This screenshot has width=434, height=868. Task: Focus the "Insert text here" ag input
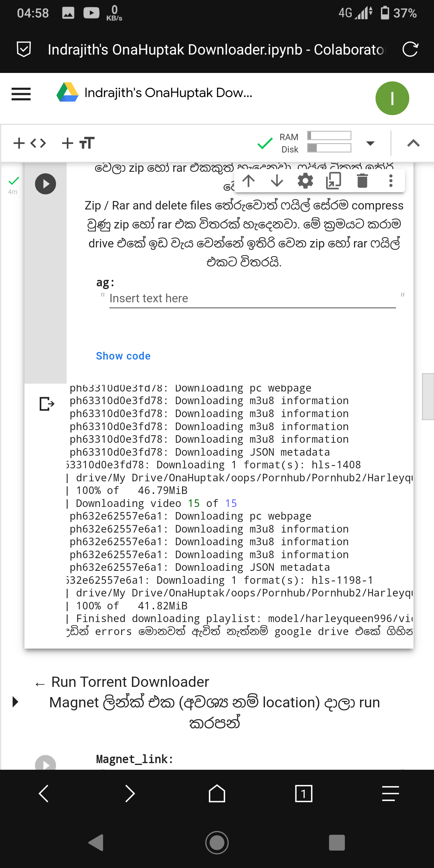[x=252, y=299]
